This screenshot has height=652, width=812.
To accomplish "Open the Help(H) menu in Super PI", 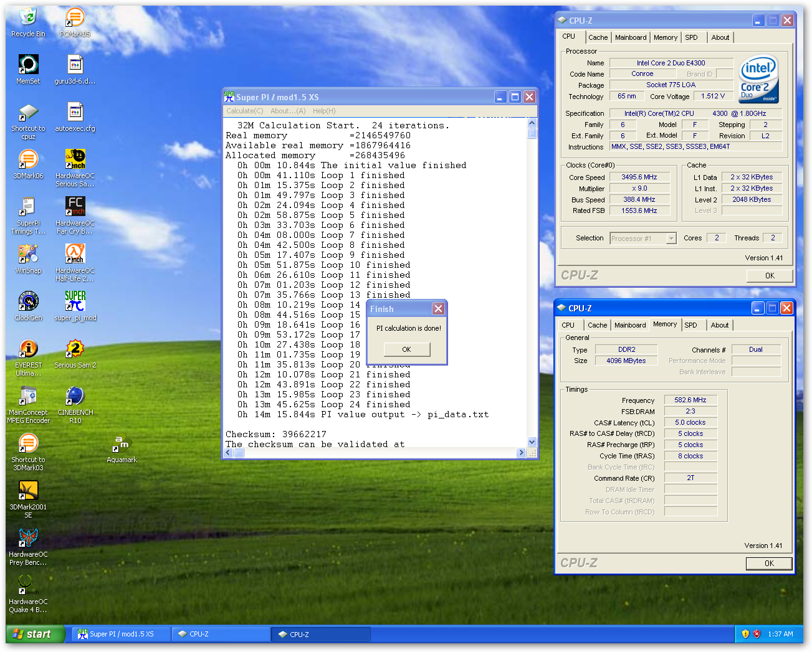I will pos(324,111).
